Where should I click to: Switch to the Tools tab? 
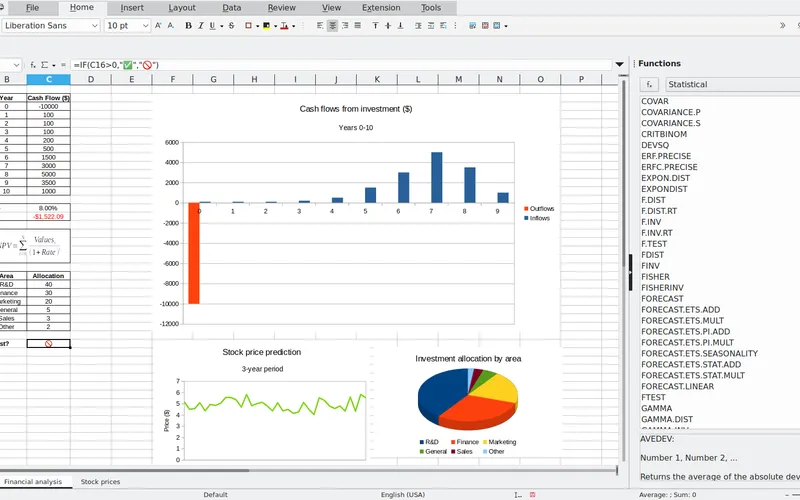click(x=431, y=8)
